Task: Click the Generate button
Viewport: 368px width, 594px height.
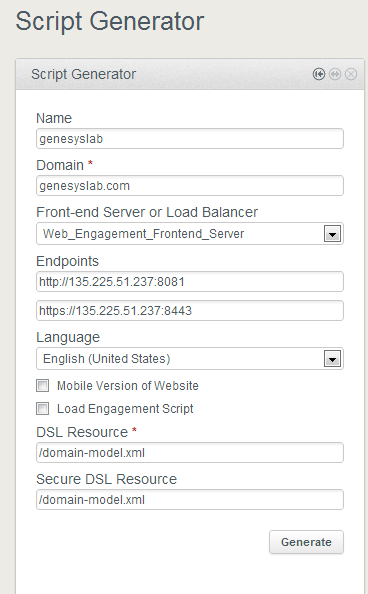Action: pos(306,542)
